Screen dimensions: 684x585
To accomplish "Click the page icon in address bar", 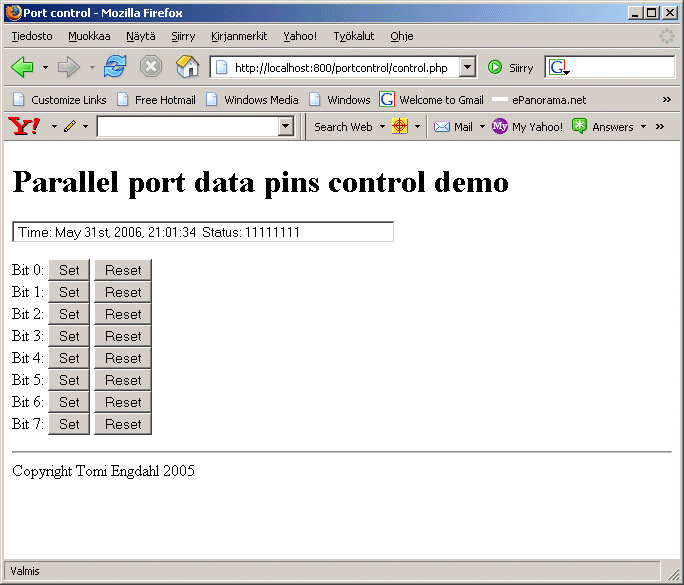I will pos(222,68).
